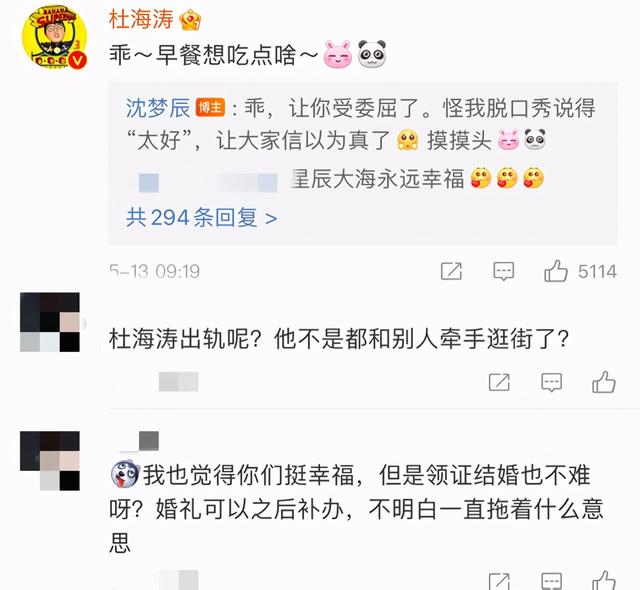Like Du Haitao's comment with 5114 likes
The image size is (640, 590).
tap(556, 271)
